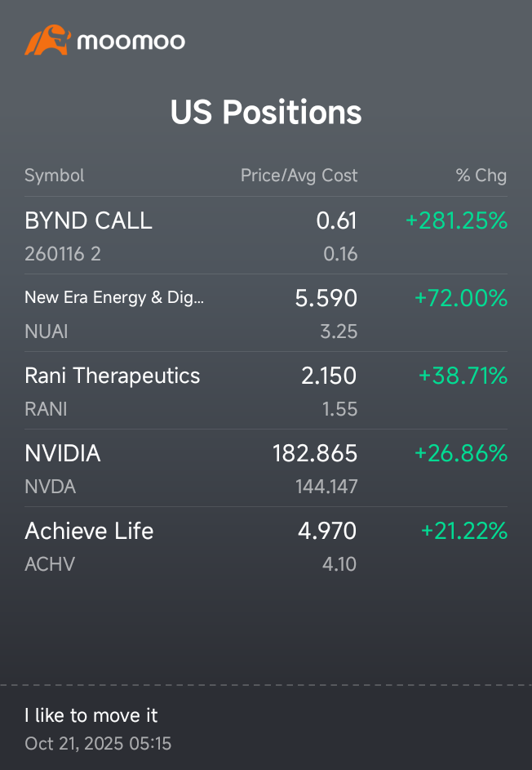Click the % Chg column header
The height and width of the screenshot is (770, 532).
click(481, 176)
